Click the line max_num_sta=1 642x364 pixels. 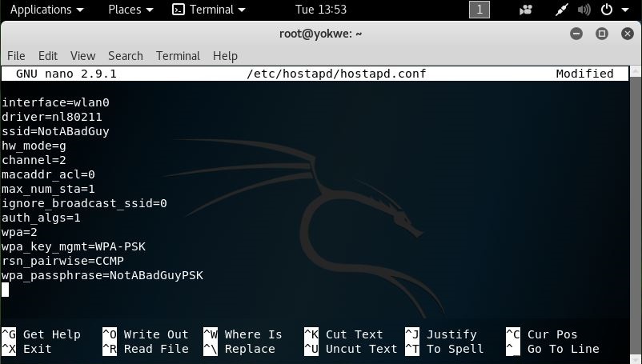pos(48,189)
